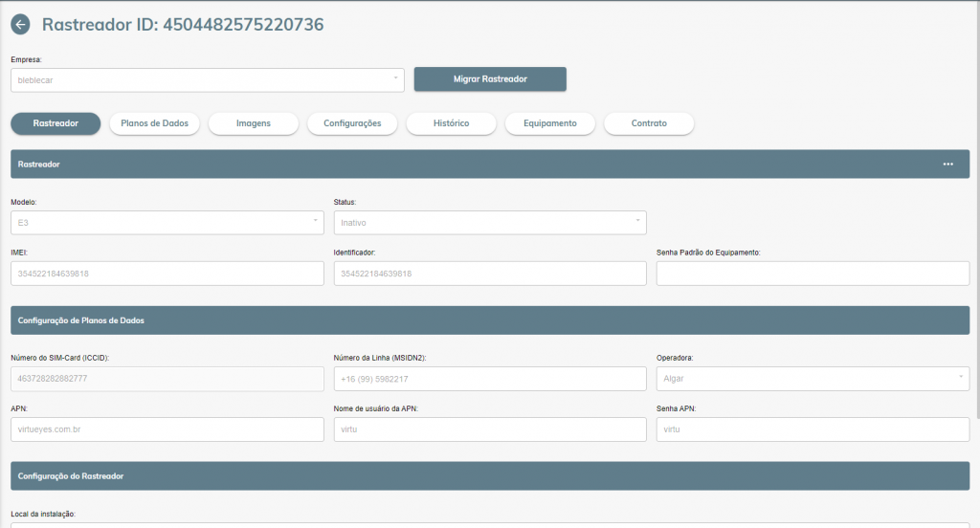View the Histórico tab
This screenshot has width=980, height=528.
[452, 123]
